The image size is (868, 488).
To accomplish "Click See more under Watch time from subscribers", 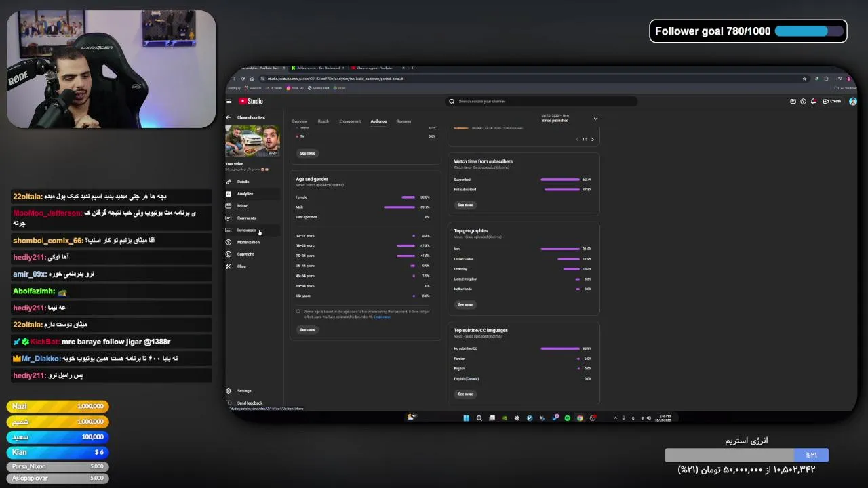I will [465, 205].
